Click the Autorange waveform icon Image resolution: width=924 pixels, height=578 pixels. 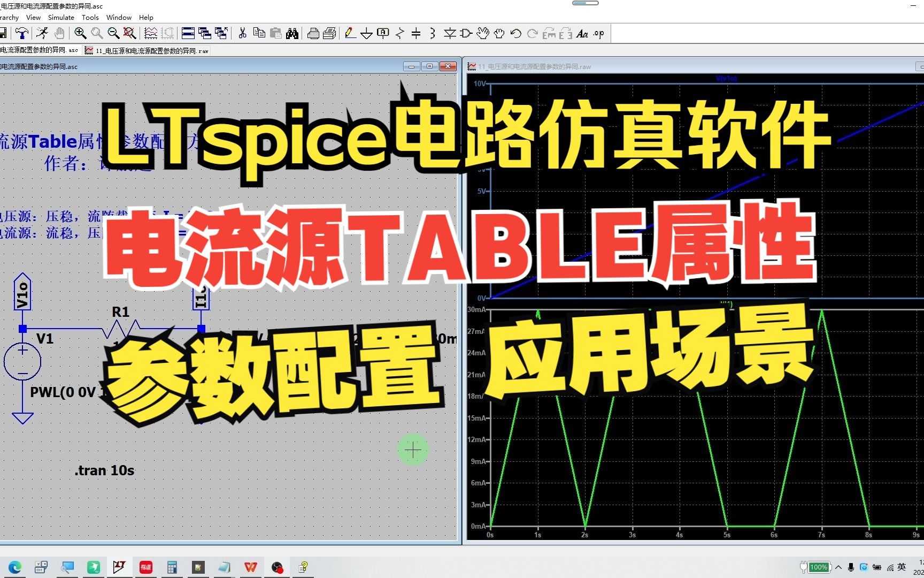[151, 34]
